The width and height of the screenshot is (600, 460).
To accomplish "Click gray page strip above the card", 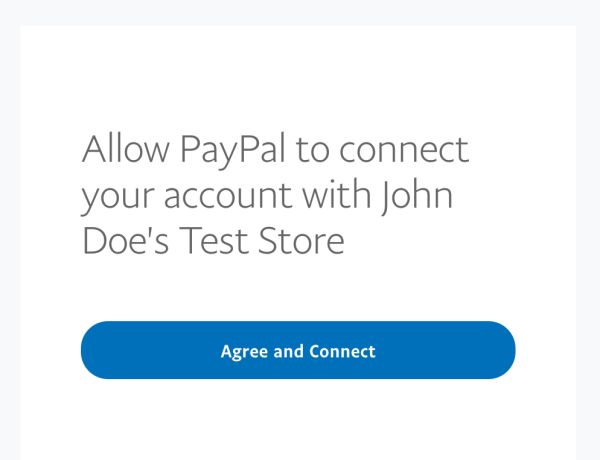I will point(300,12).
